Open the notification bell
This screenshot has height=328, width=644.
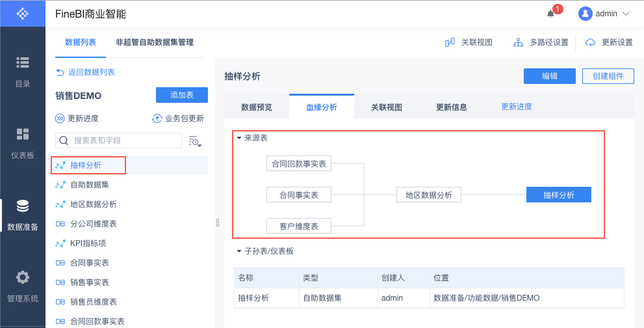click(551, 14)
